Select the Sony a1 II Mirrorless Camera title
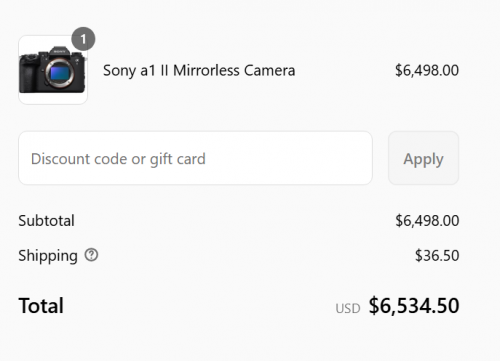Screen dimensions: 500x361 tap(199, 71)
